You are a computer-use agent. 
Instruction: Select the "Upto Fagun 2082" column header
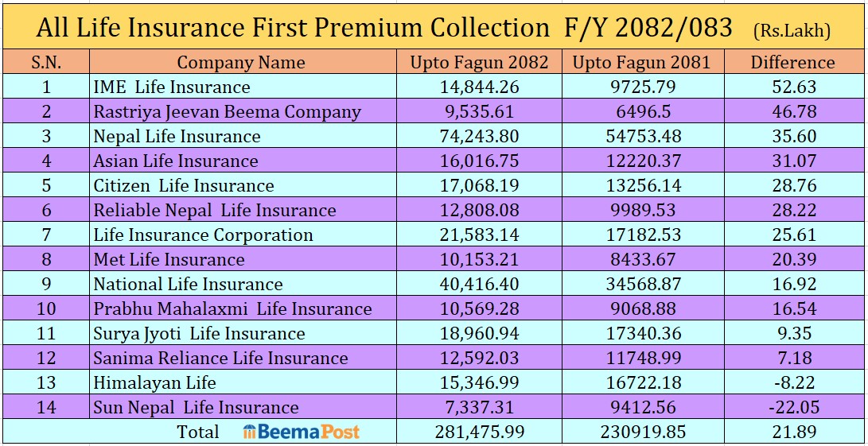[x=479, y=62]
